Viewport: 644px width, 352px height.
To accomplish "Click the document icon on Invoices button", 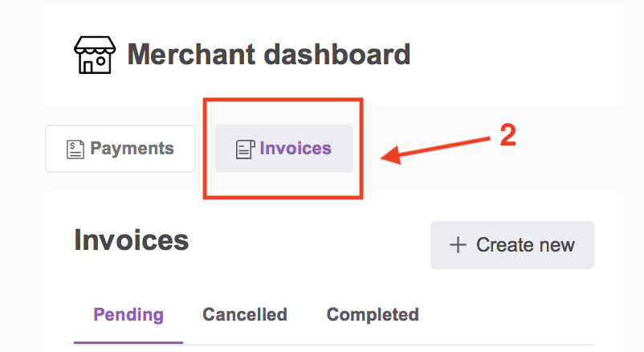I will (x=245, y=149).
